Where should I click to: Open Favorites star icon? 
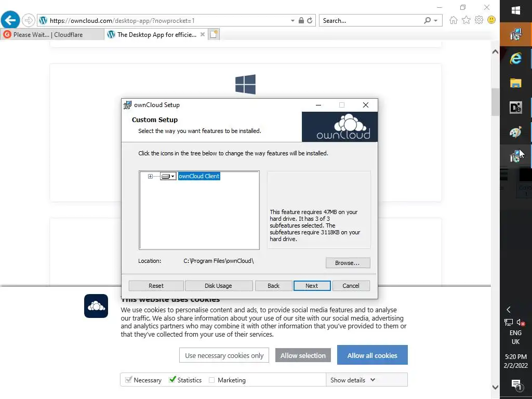tap(466, 20)
